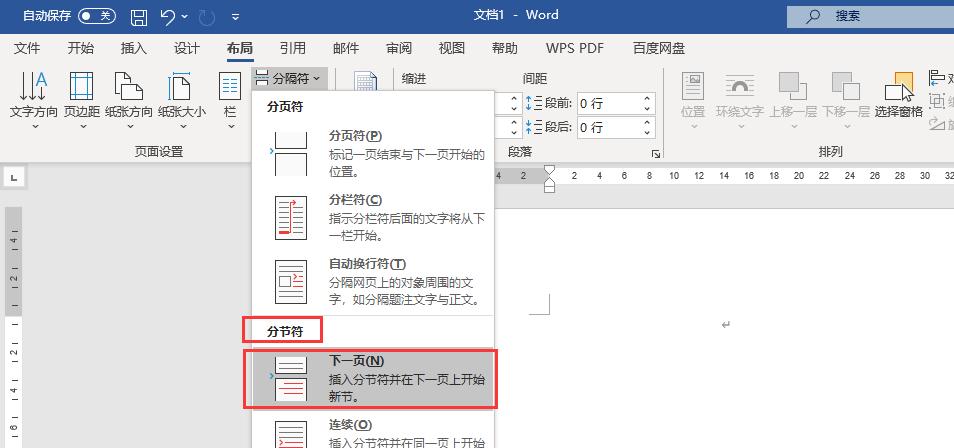Viewport: 954px width, 448px height.
Task: Switch to the 邮件 tab
Action: 346,48
